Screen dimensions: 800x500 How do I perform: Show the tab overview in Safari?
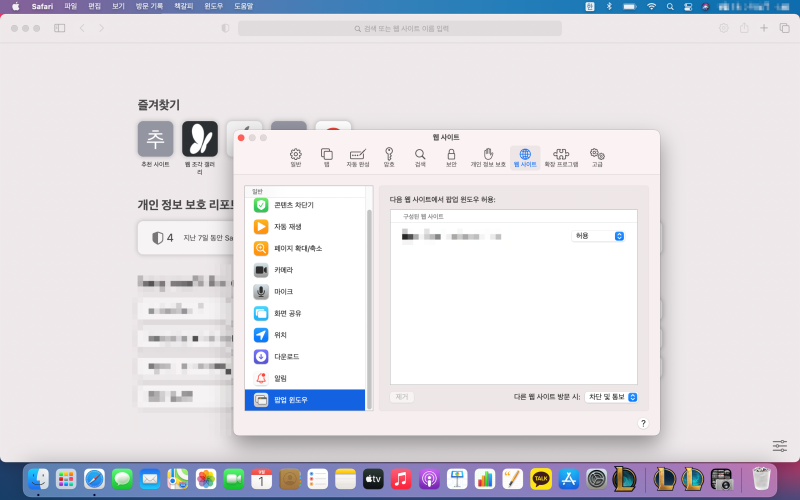point(784,28)
